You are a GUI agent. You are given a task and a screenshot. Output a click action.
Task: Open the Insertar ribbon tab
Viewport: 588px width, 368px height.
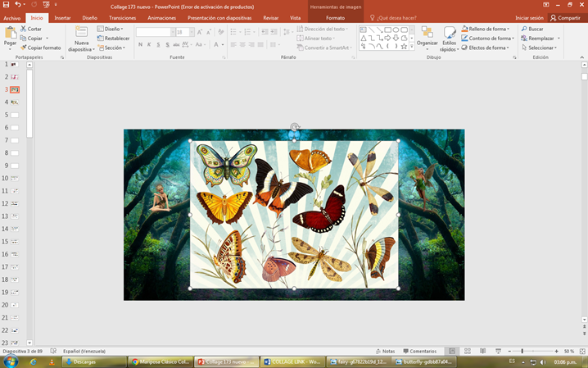(x=62, y=18)
